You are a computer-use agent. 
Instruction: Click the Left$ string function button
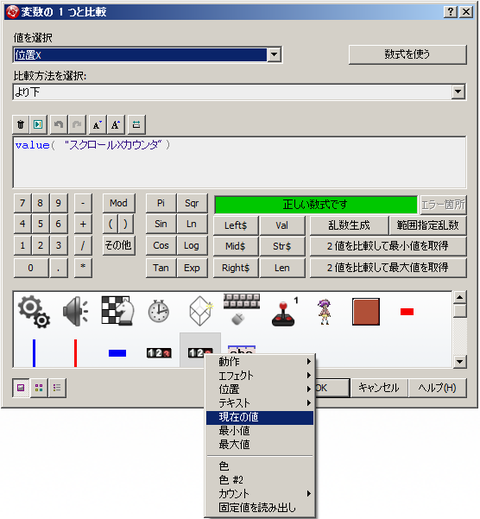click(x=236, y=226)
